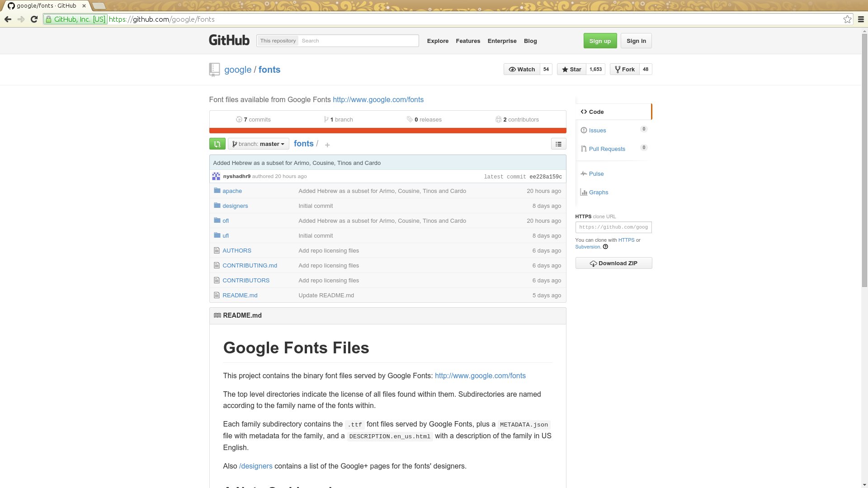
Task: Click the Pull Requests sidebar icon
Action: coord(584,149)
